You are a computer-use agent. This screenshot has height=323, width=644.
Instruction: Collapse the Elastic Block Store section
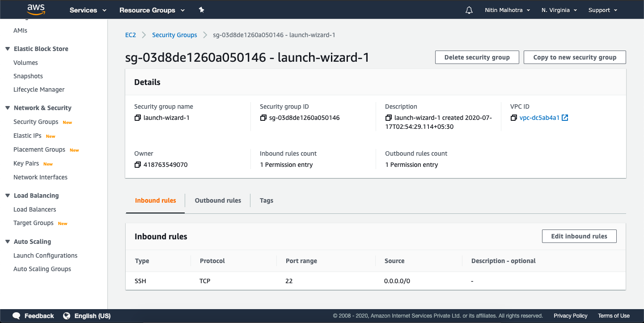click(8, 49)
